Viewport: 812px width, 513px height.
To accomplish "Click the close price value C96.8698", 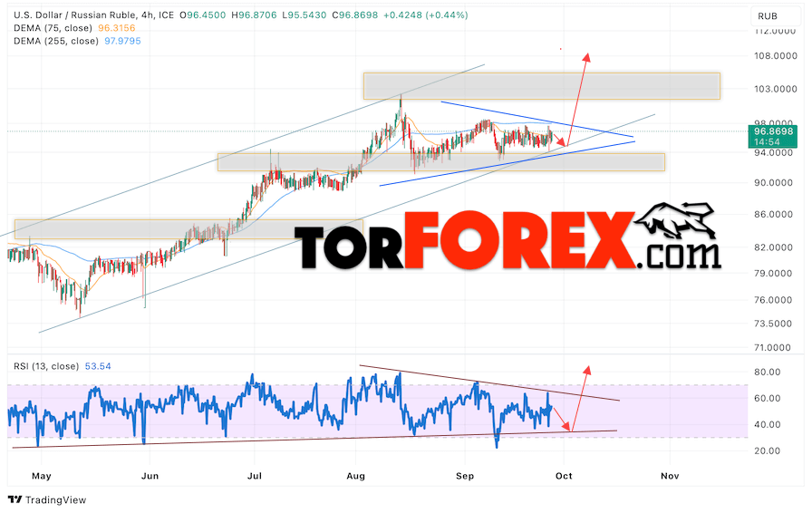I will pyautogui.click(x=355, y=15).
